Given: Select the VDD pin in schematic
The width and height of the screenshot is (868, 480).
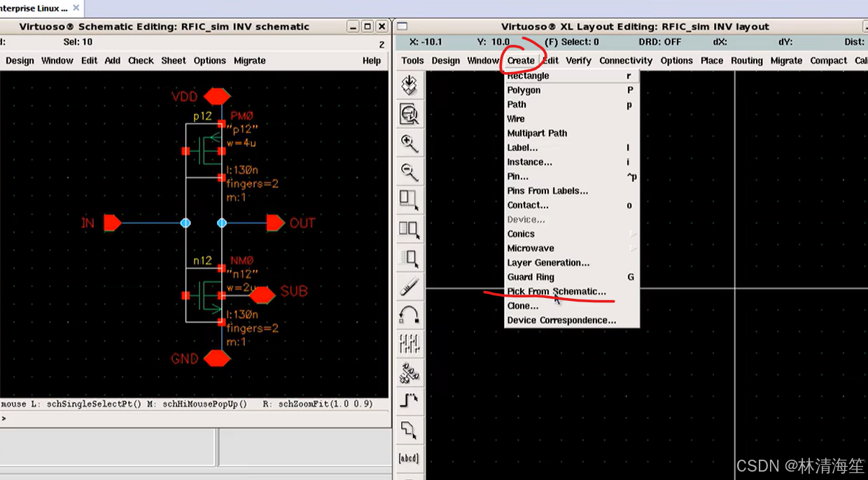Looking at the screenshot, I should 218,96.
